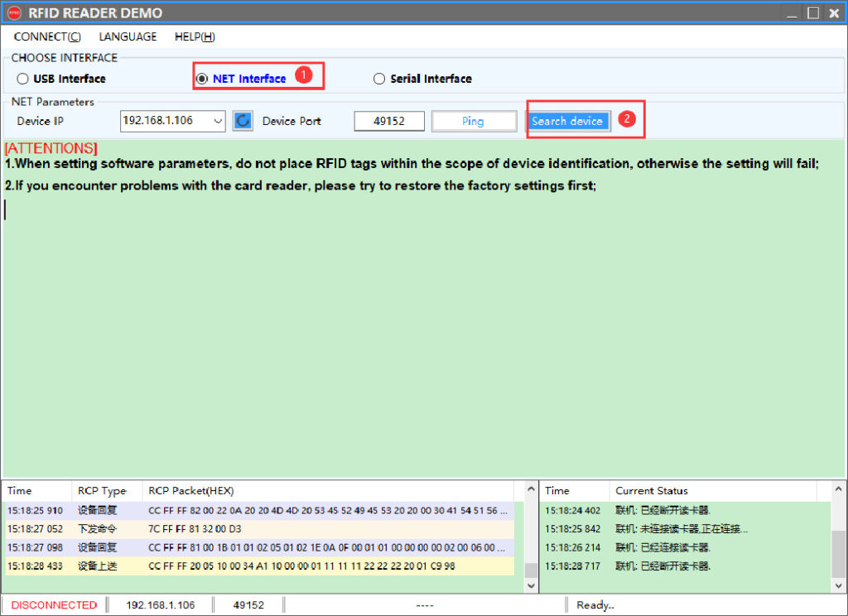Image resolution: width=848 pixels, height=616 pixels.
Task: Click the scroll-down arrow of RCP packet list
Action: pos(531,585)
